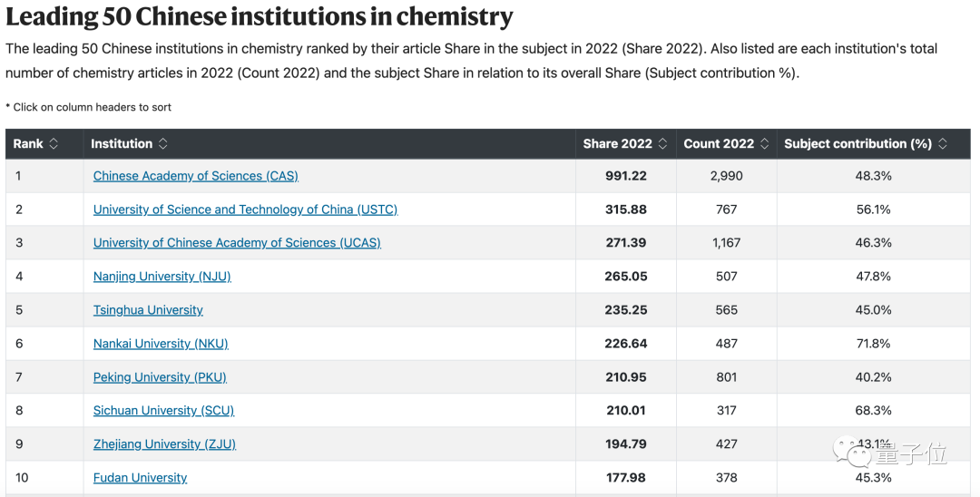This screenshot has height=497, width=980.
Task: Click Subject contribution (%) sort icon
Action: coord(943,144)
